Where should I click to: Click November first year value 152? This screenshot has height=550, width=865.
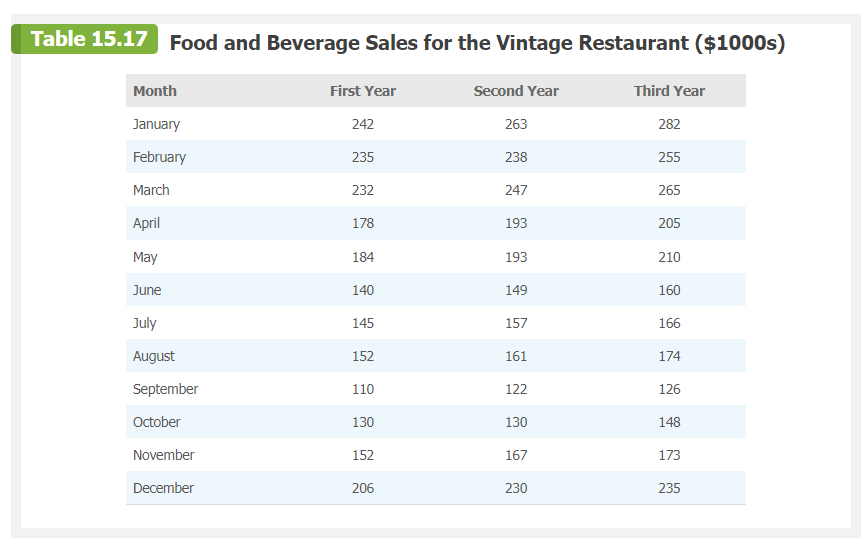[363, 455]
